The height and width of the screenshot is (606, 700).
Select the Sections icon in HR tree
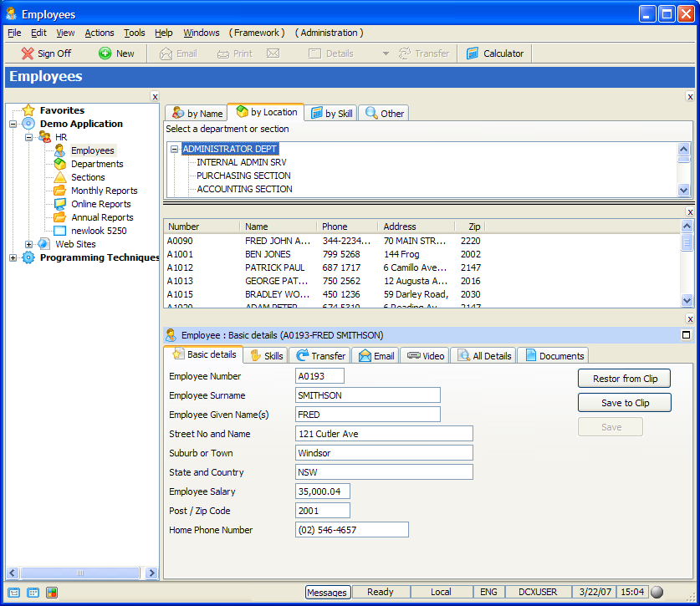pos(60,177)
